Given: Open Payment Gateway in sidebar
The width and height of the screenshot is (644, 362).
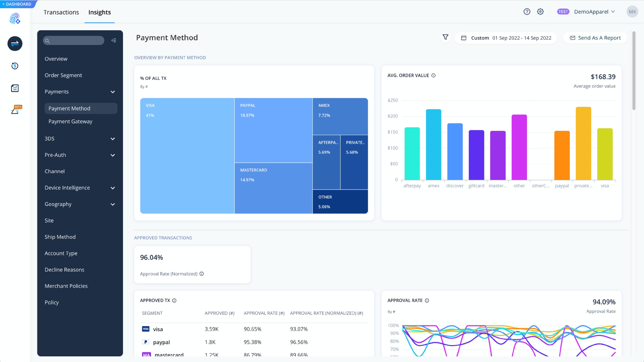Looking at the screenshot, I should tap(70, 121).
